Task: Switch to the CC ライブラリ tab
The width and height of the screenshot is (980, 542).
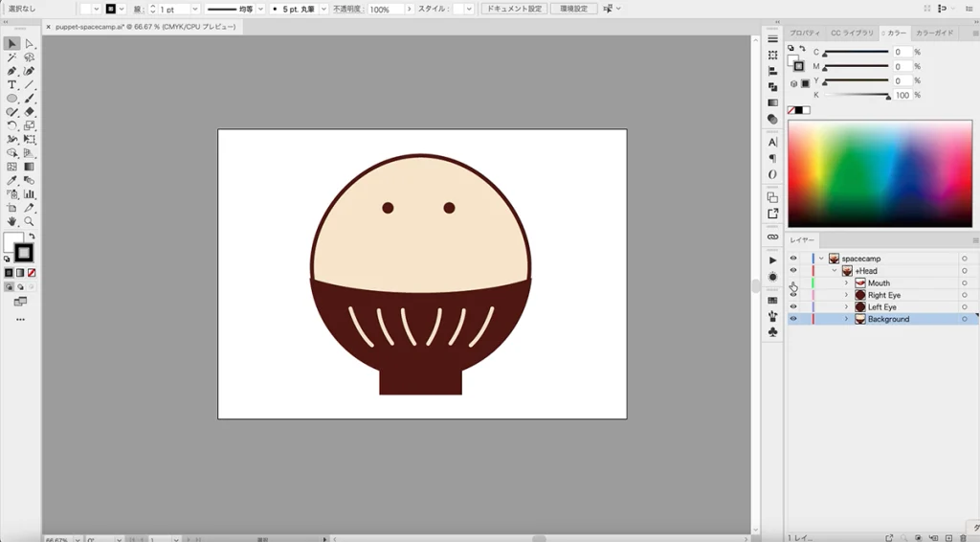Action: (851, 33)
